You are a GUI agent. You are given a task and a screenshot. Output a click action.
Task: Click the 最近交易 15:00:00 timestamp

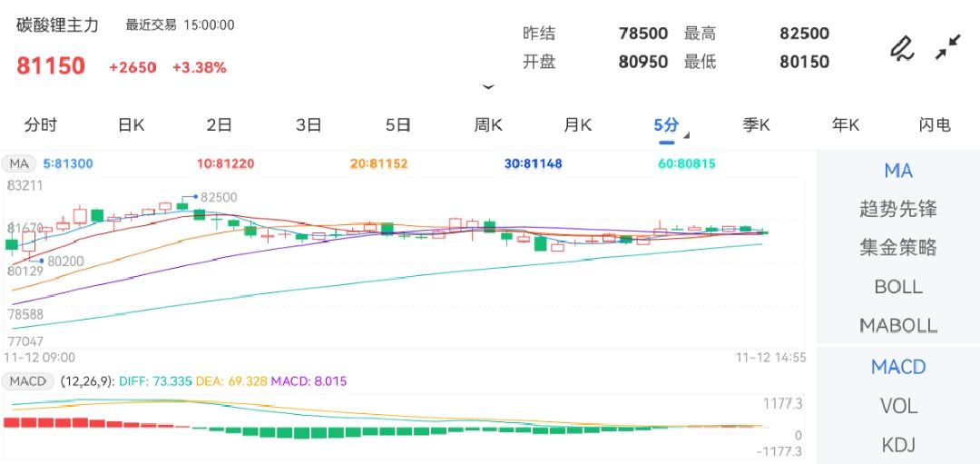(x=180, y=25)
